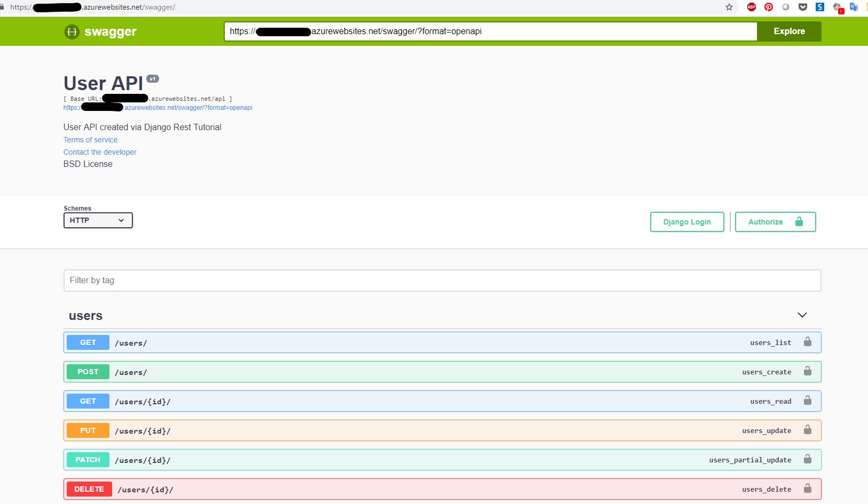The image size is (868, 504).
Task: Open the Pinterest save extension
Action: pyautogui.click(x=769, y=7)
